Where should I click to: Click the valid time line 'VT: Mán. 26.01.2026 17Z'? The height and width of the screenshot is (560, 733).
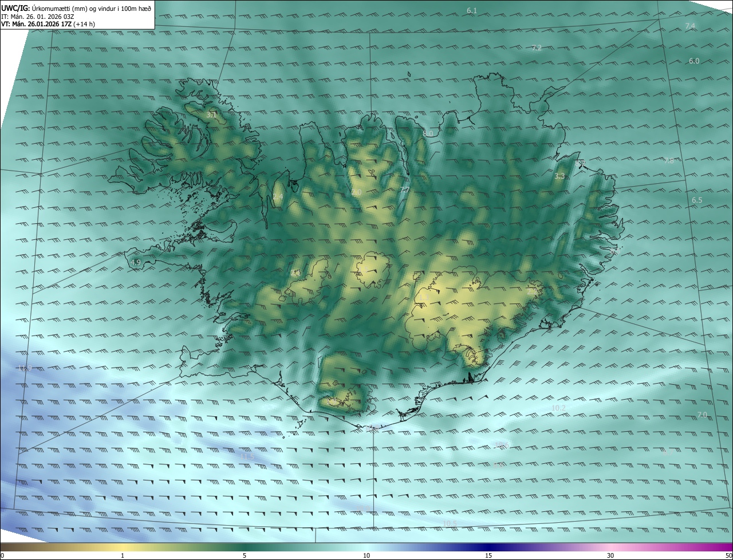tap(37, 24)
